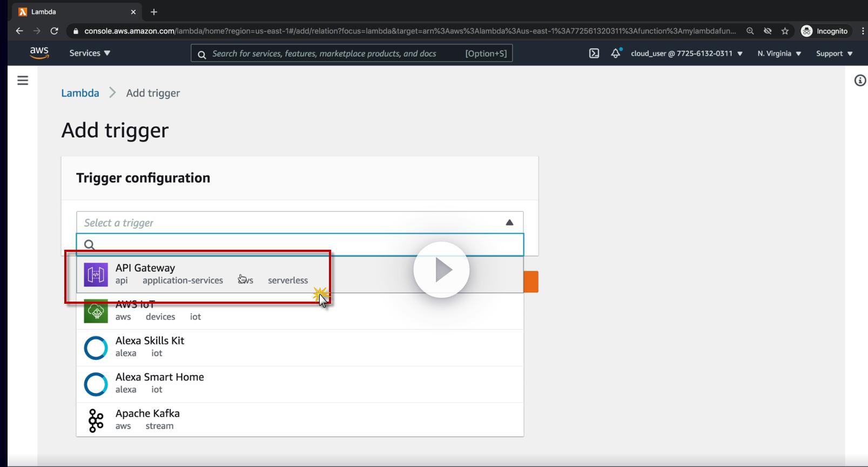Image resolution: width=868 pixels, height=467 pixels.
Task: Open the info panel icon at right edge
Action: (x=860, y=81)
